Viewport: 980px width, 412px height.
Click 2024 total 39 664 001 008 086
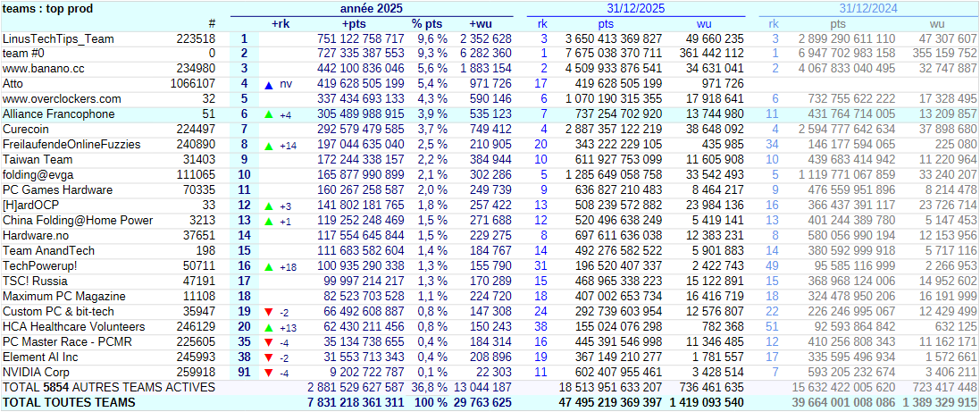pos(843,402)
